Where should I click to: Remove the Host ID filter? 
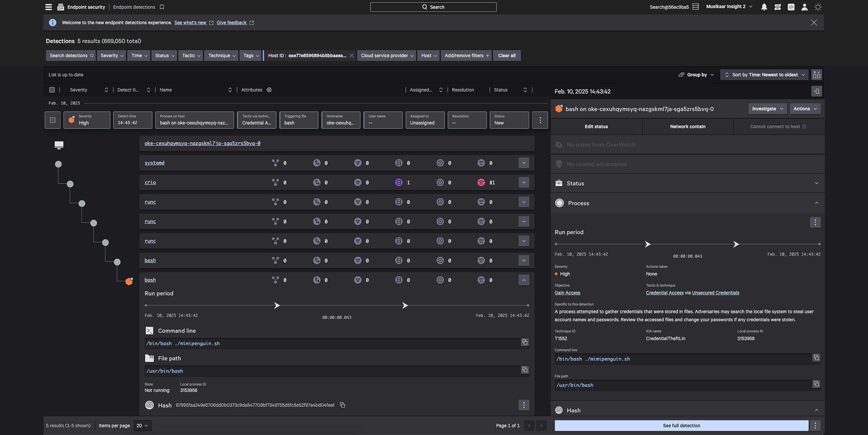tap(352, 55)
